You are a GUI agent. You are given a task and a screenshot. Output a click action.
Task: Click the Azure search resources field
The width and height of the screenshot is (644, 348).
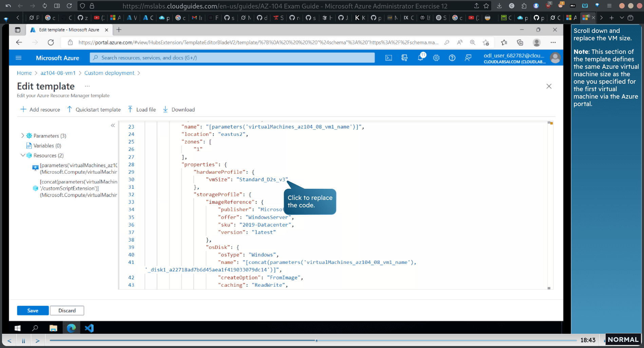point(232,58)
